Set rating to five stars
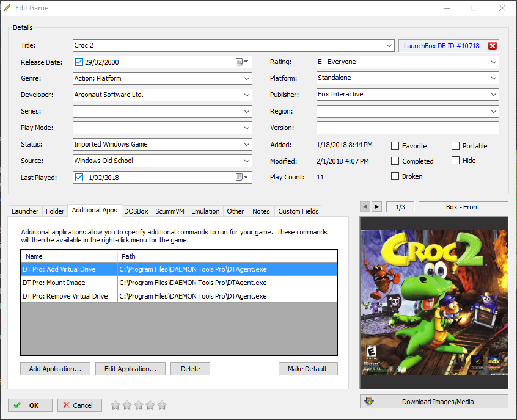Viewport: 517px width, 420px height. (x=162, y=405)
